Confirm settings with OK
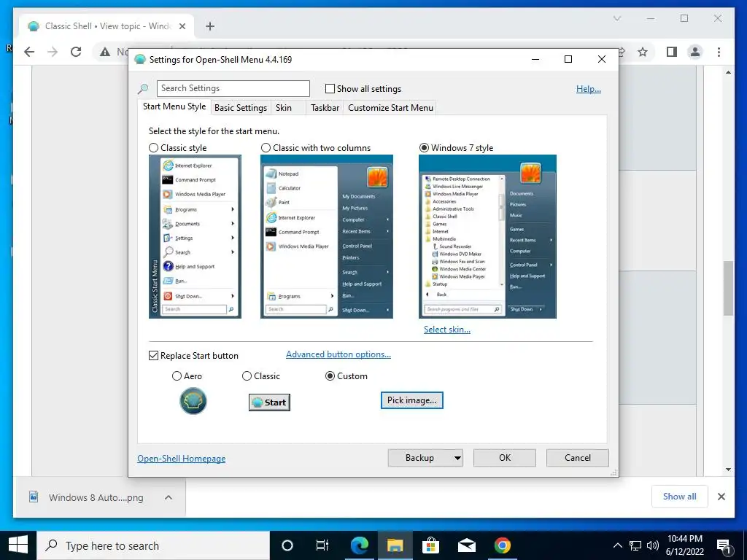This screenshot has height=560, width=747. (505, 458)
